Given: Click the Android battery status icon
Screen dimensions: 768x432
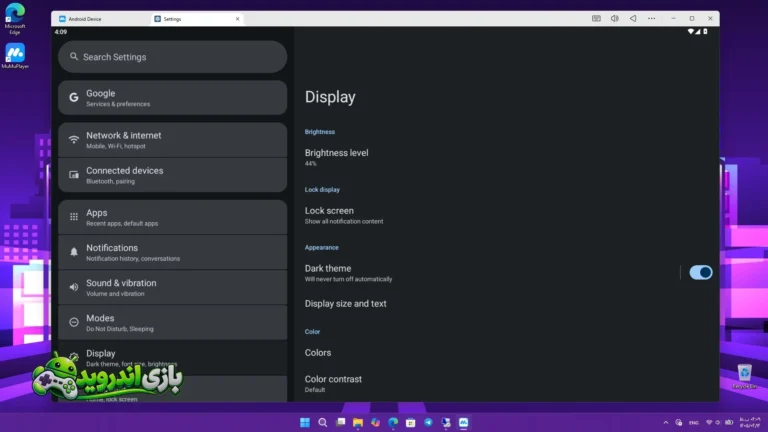Looking at the screenshot, I should [705, 31].
